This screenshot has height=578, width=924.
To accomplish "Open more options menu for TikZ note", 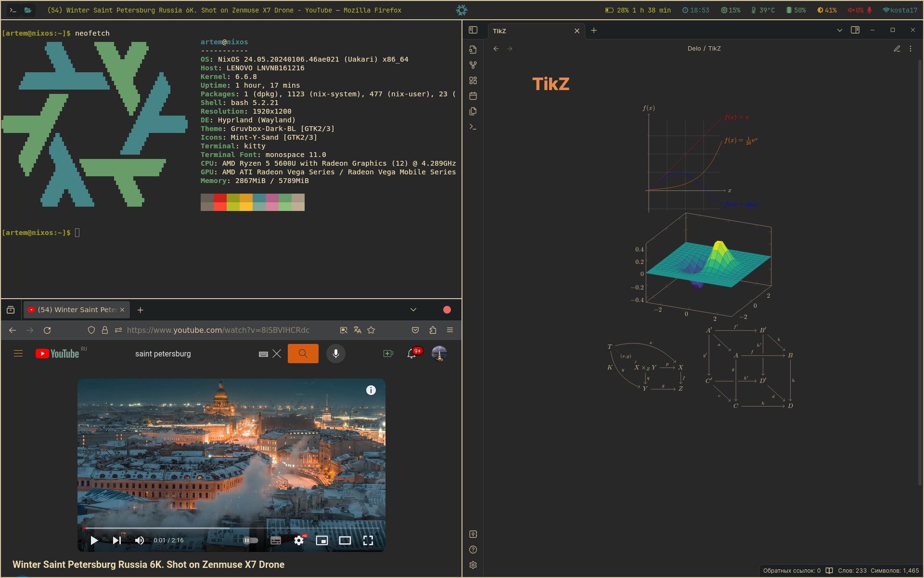I will pyautogui.click(x=911, y=49).
